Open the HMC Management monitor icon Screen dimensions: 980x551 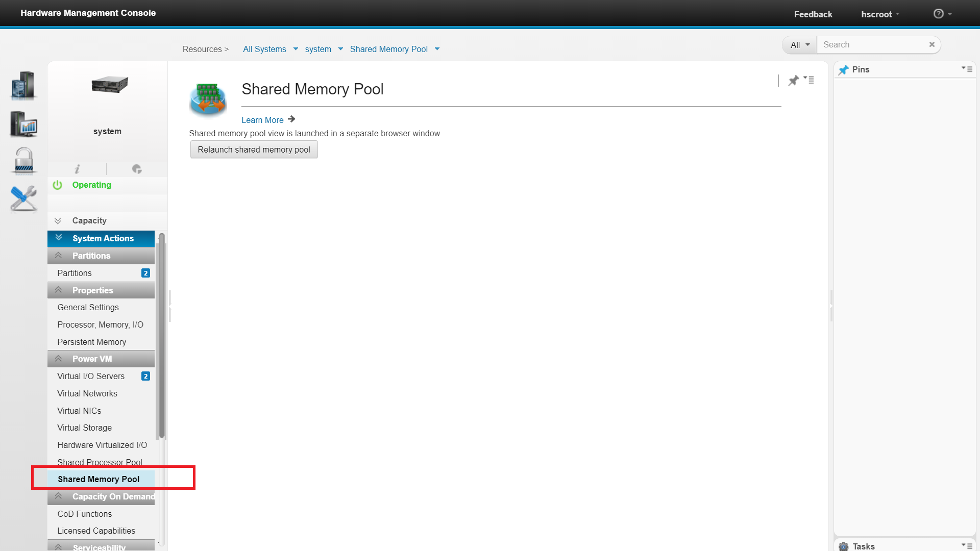click(x=23, y=124)
